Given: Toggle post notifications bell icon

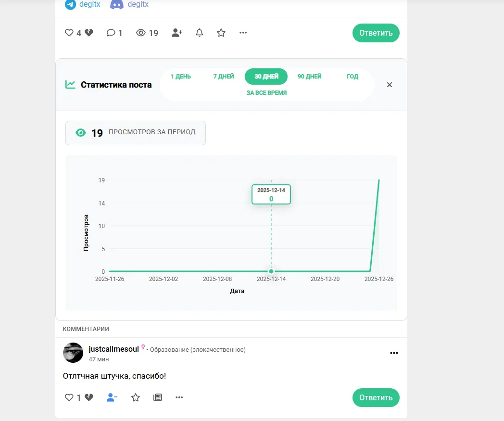Looking at the screenshot, I should pos(199,33).
